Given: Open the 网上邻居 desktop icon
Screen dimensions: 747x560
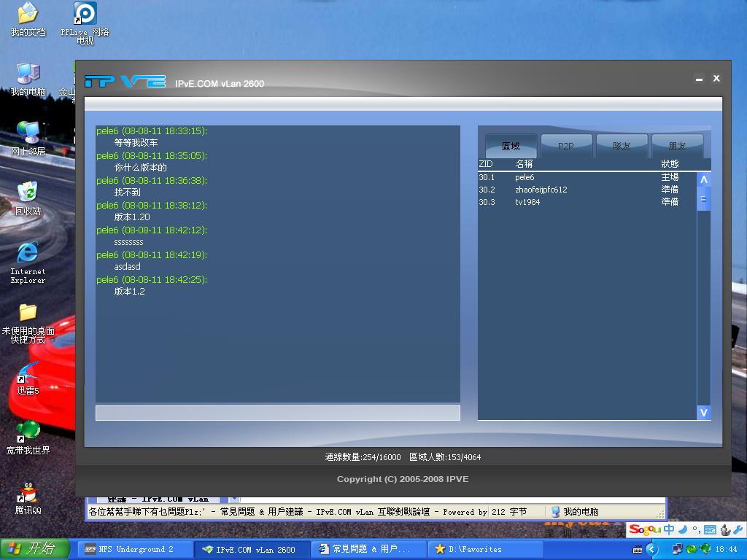Looking at the screenshot, I should (28, 133).
